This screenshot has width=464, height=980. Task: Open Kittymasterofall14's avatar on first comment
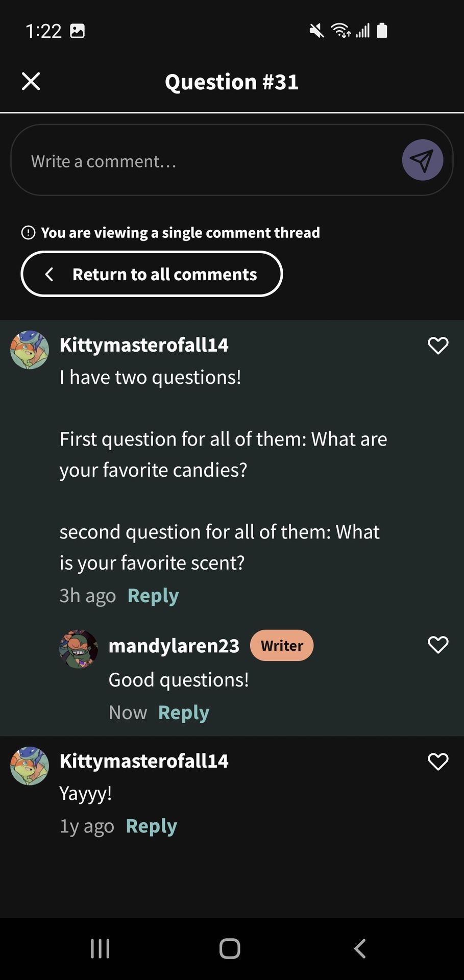click(x=30, y=350)
